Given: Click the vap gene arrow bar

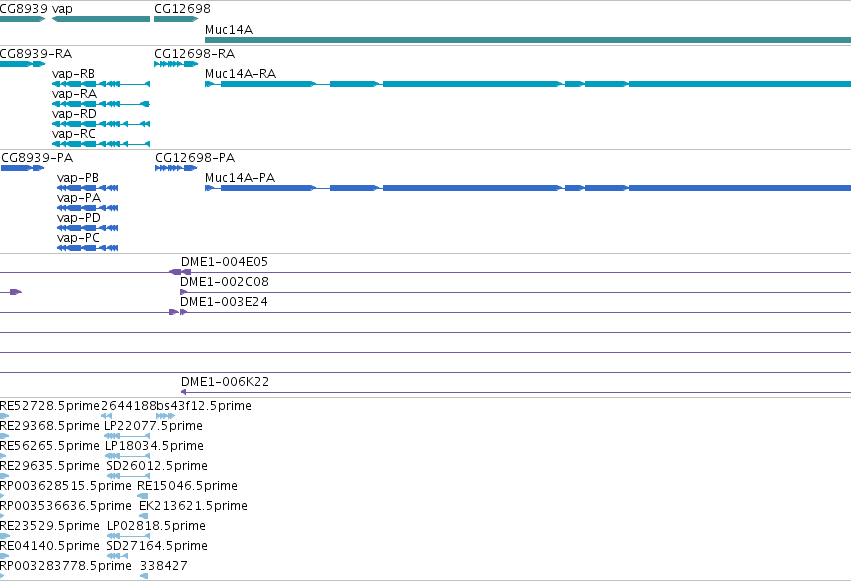Looking at the screenshot, I should tap(101, 19).
